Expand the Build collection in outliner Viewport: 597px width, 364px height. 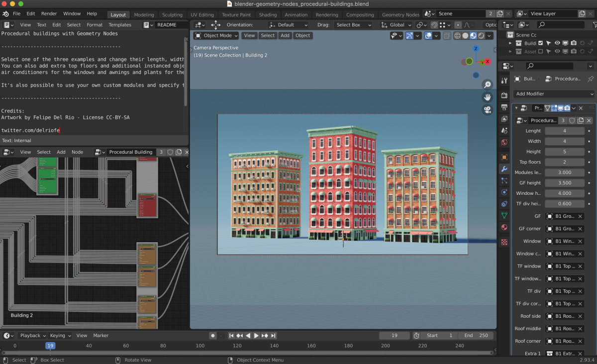pos(510,43)
